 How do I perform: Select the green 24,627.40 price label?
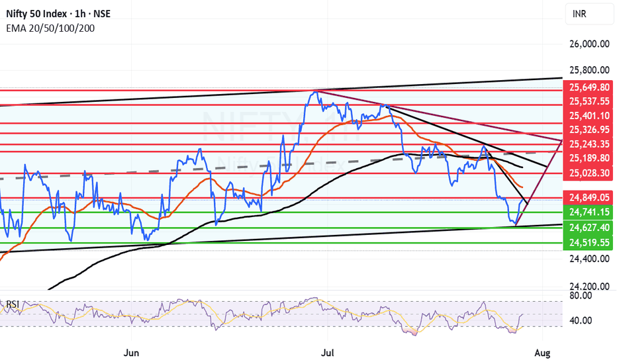pyautogui.click(x=589, y=228)
